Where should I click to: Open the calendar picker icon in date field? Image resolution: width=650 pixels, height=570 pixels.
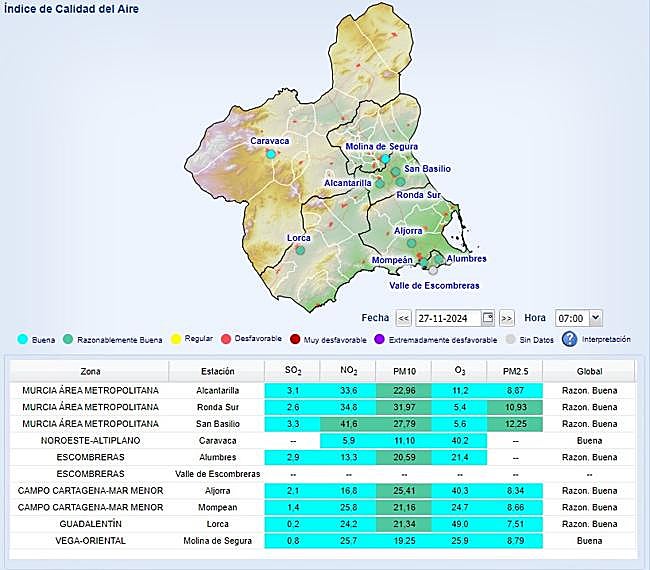click(487, 318)
